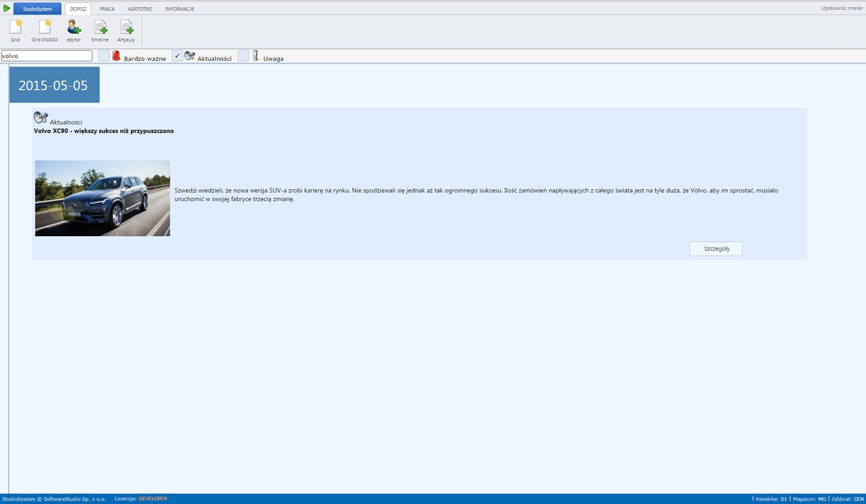Click the Magazyn: MG status entry
Viewport: 866px width, 504px height.
pos(809,498)
